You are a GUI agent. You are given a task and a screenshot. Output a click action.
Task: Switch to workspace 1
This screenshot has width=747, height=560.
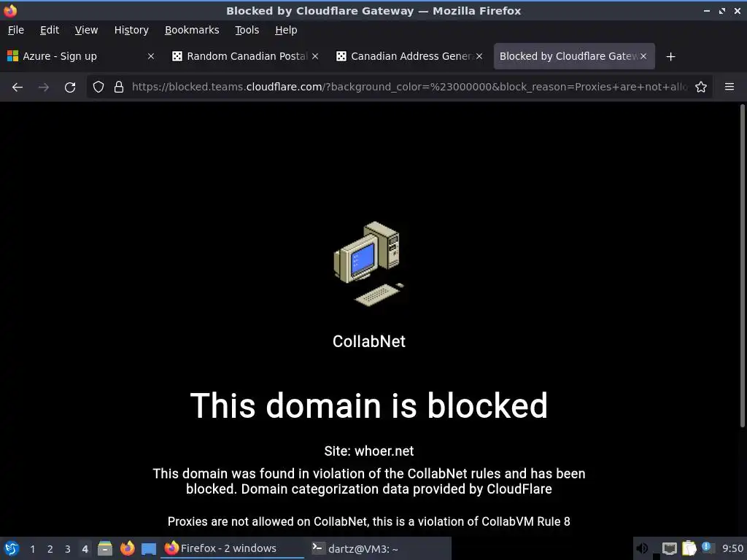32,549
